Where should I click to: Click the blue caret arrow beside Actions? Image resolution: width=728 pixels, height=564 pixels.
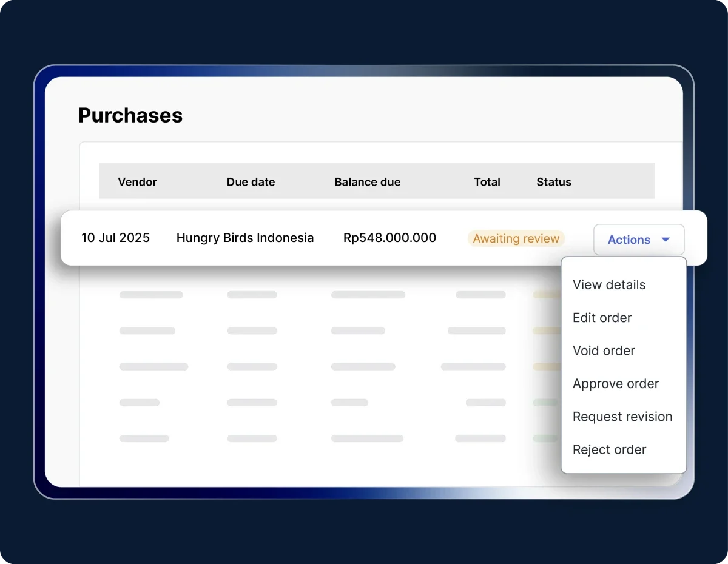666,240
